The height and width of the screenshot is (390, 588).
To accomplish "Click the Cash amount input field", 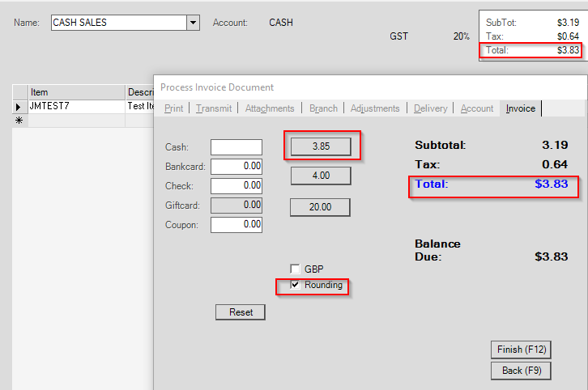I will click(236, 146).
